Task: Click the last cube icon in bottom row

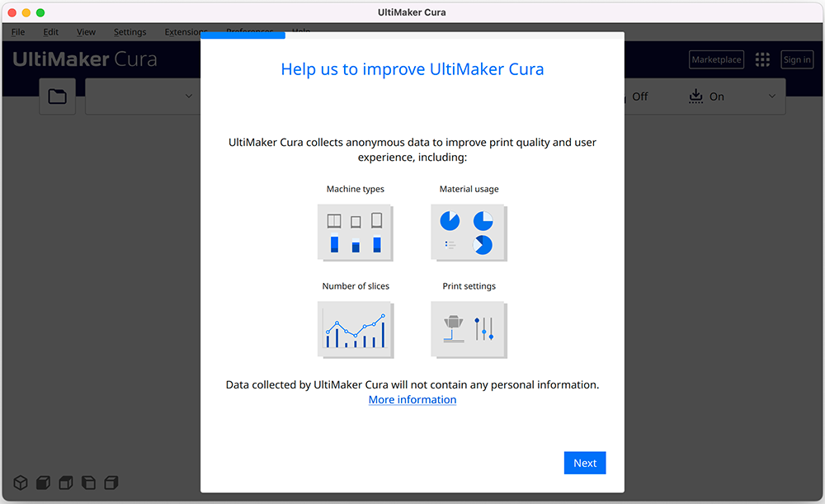Action: coord(111,483)
